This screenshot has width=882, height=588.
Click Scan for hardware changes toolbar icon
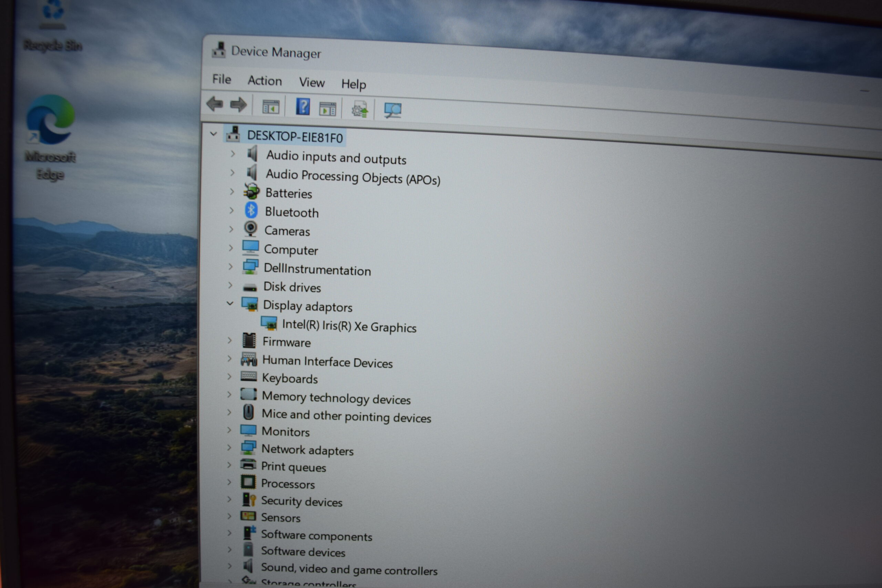tap(393, 110)
